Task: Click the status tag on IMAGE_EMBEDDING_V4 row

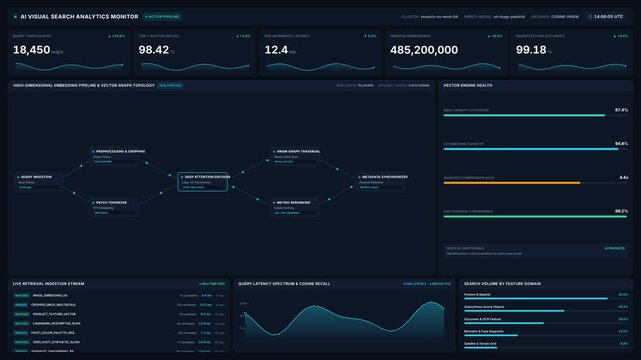Action: tap(22, 295)
